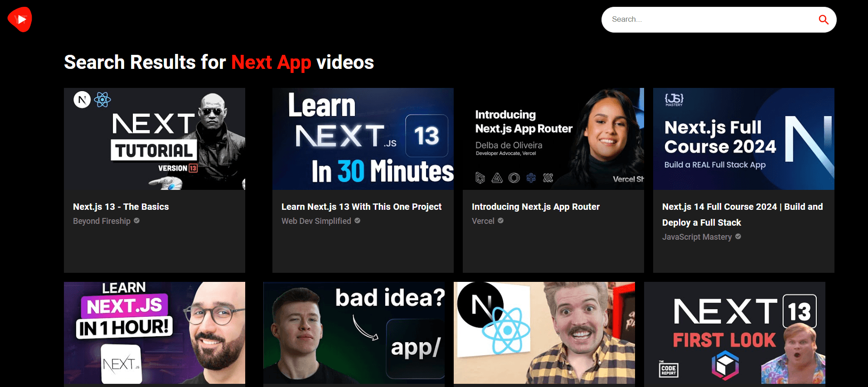Click verified checkmark beside Vercel channel

[x=500, y=221]
